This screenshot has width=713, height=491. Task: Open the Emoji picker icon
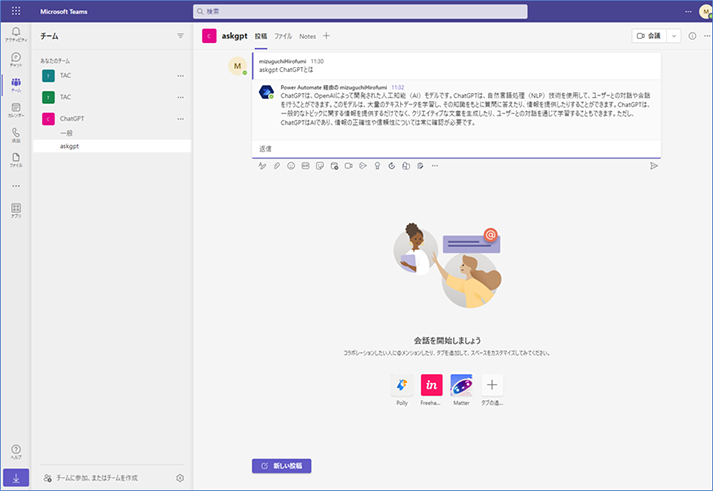point(291,166)
